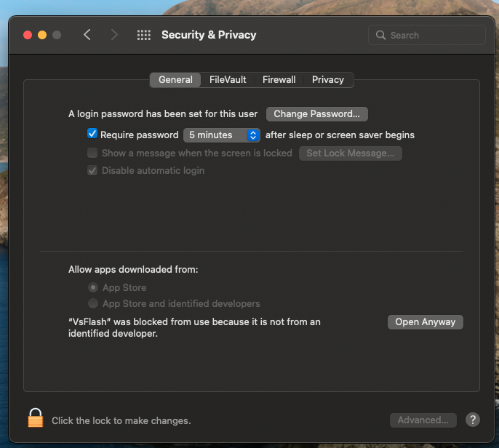The image size is (499, 448).
Task: Click the magnifying glass search icon
Action: (x=380, y=35)
